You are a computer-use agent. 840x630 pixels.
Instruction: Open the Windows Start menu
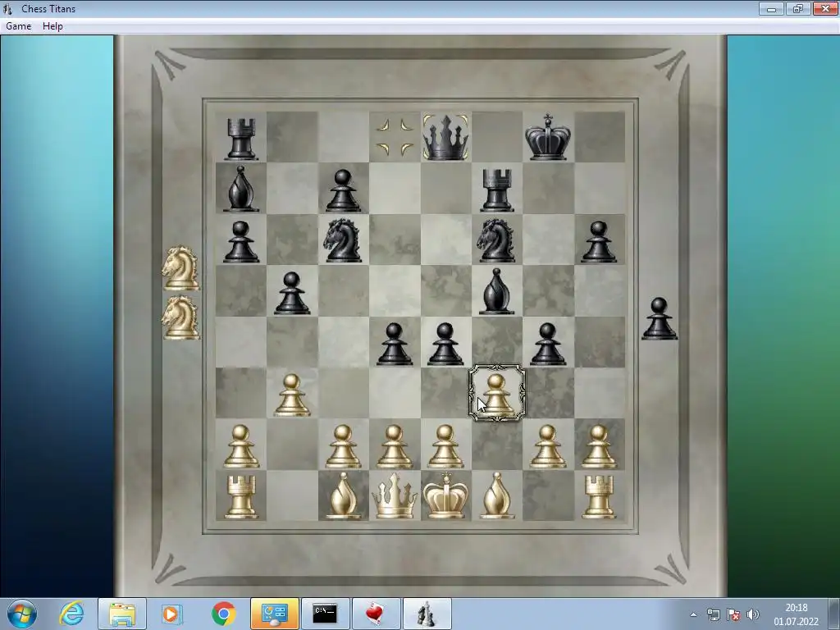point(22,614)
